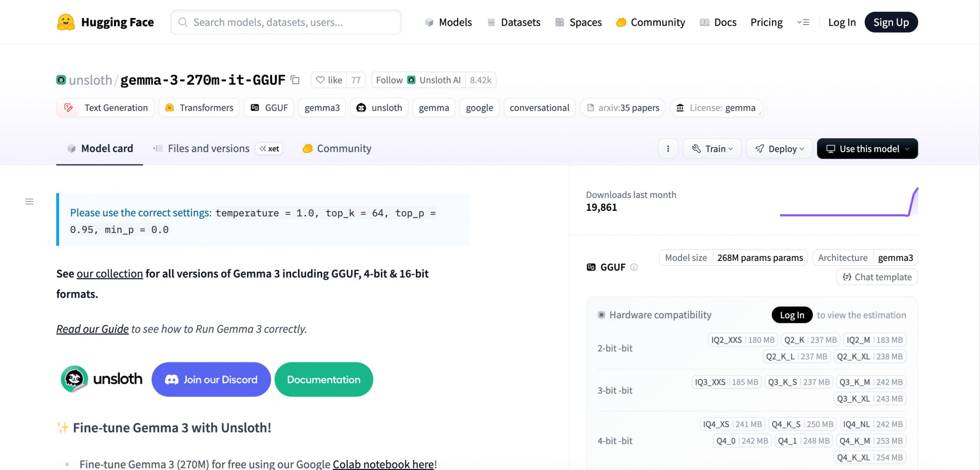Viewport: 980px width, 470px height.
Task: Open the 'Read our Guide' link
Action: (x=92, y=329)
